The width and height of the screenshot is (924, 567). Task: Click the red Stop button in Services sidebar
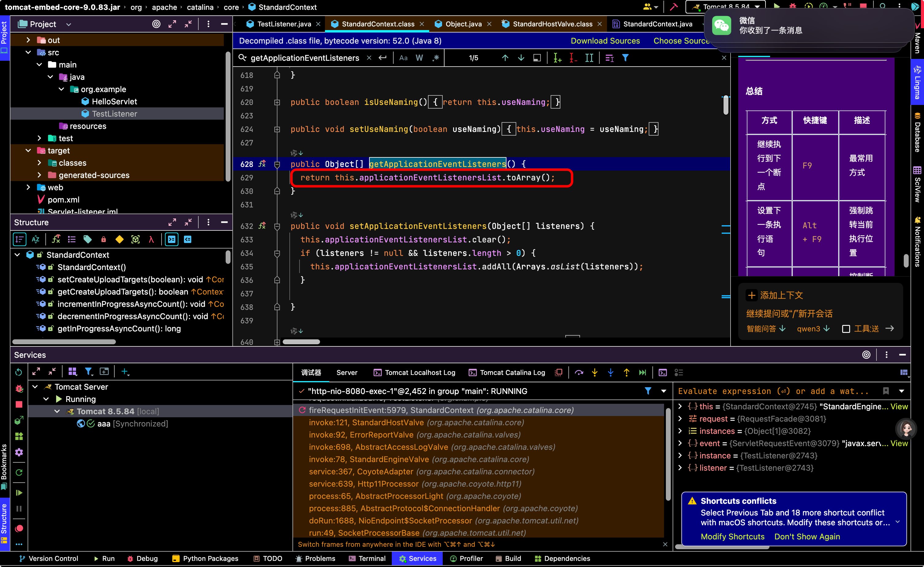click(19, 404)
